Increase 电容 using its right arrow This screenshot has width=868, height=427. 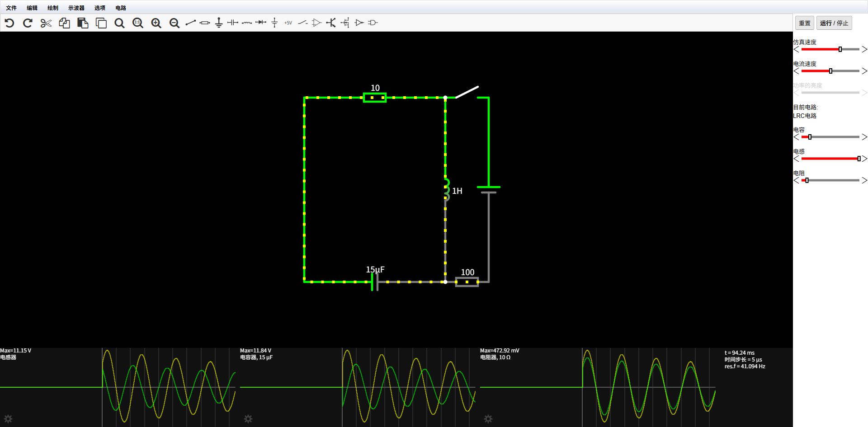pos(865,136)
